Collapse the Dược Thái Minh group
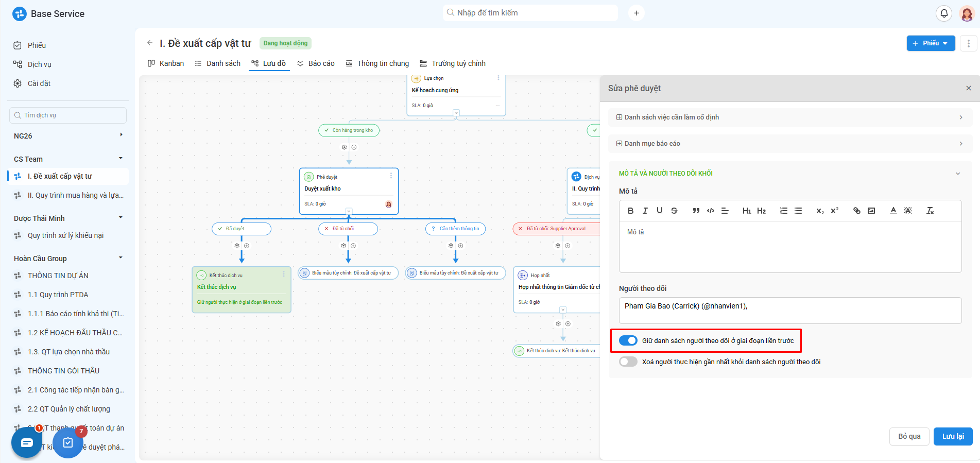The image size is (980, 463). pos(121,217)
